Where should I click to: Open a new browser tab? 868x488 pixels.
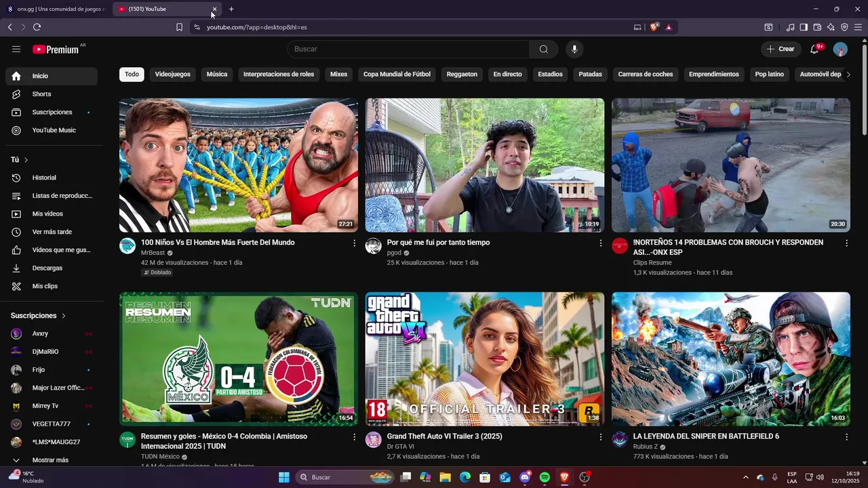231,9
